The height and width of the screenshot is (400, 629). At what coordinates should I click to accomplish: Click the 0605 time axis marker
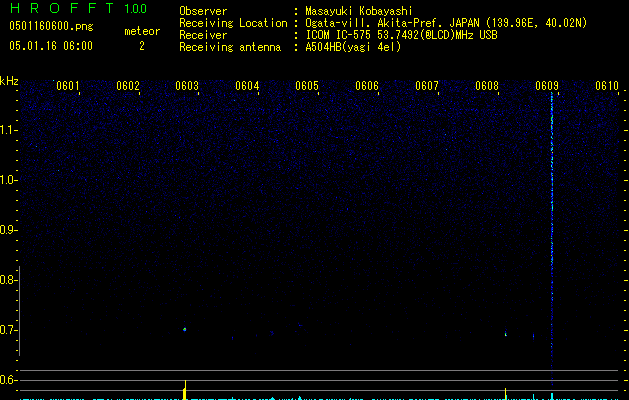pos(307,86)
